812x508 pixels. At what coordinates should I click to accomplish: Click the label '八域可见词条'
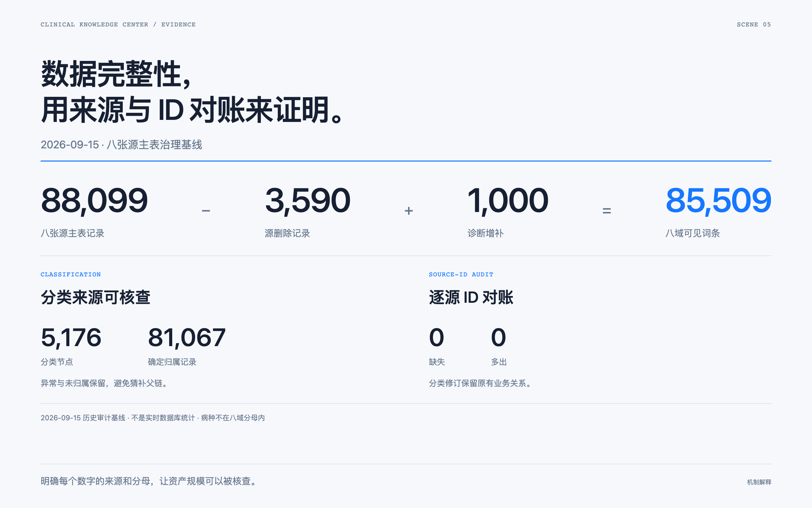point(693,233)
